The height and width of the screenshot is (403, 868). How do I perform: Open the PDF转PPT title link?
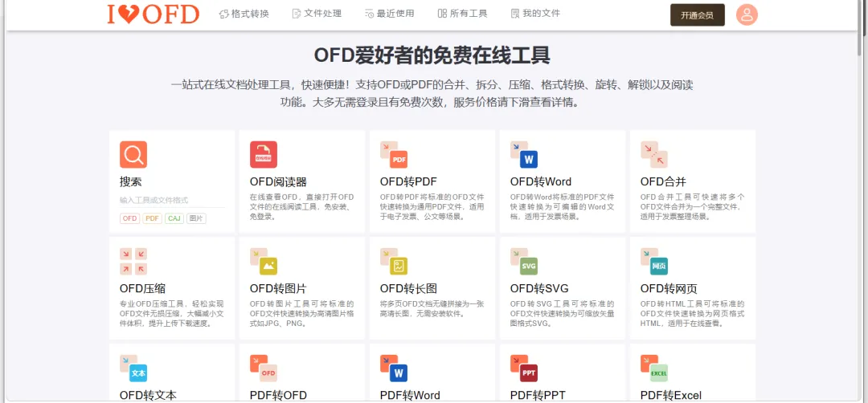pyautogui.click(x=538, y=395)
